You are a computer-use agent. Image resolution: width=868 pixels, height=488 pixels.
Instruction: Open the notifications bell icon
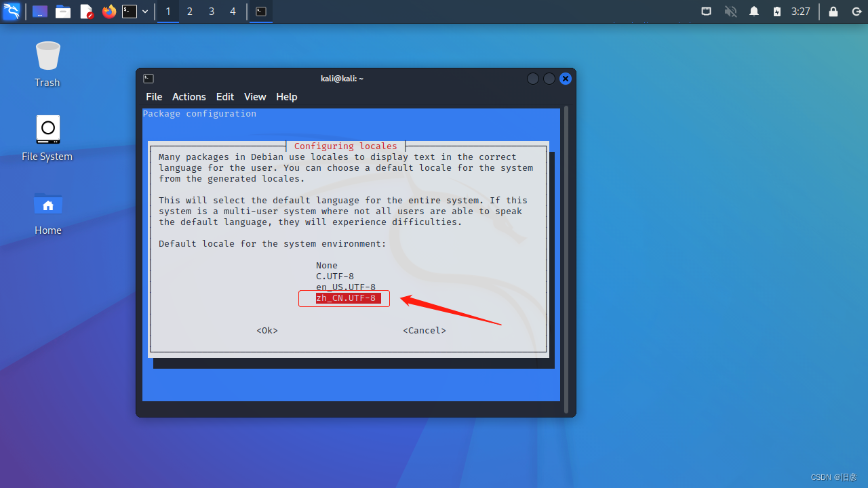click(754, 12)
